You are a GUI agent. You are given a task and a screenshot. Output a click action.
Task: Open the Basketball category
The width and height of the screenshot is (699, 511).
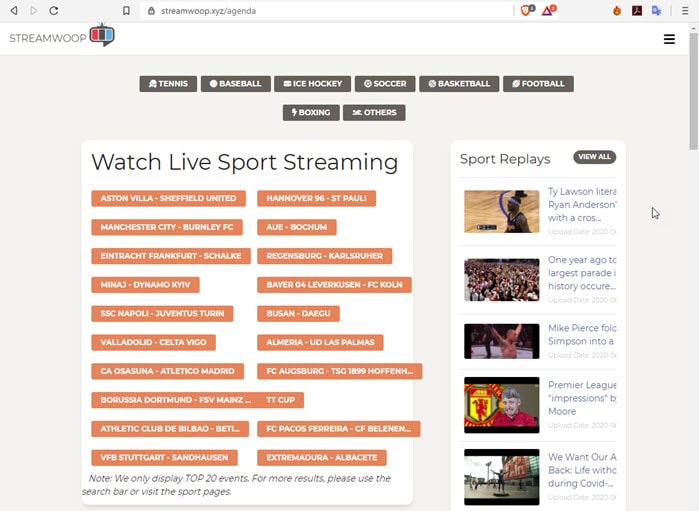point(459,84)
